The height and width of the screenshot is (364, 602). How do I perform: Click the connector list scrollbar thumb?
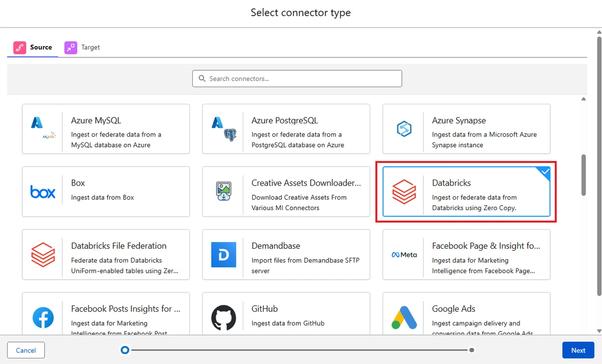(583, 174)
